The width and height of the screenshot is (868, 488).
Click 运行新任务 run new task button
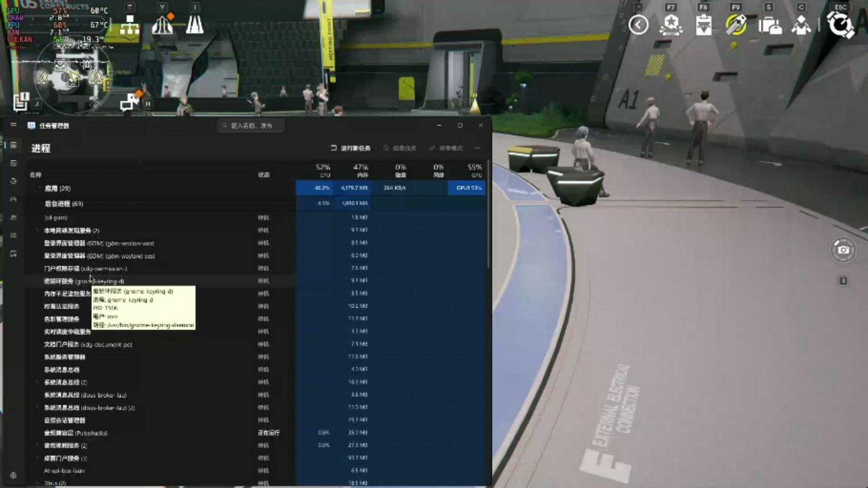(350, 148)
